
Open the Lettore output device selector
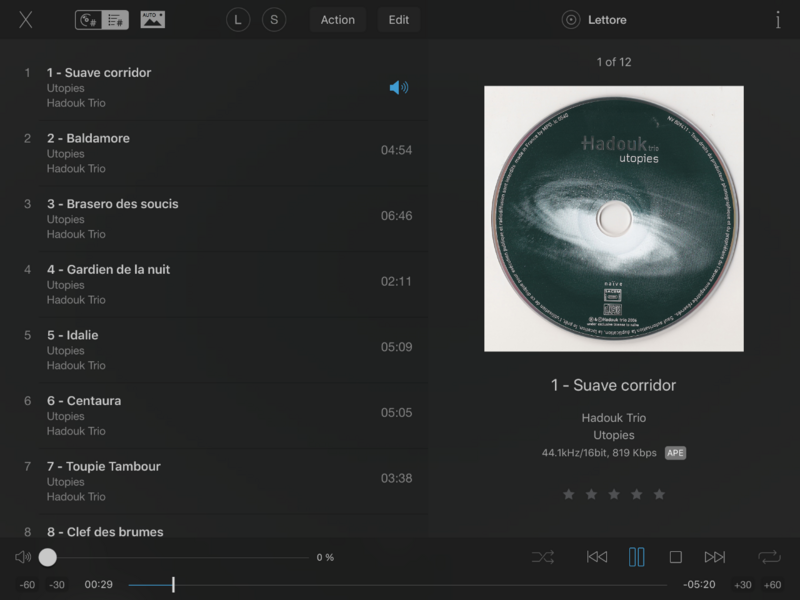pos(594,20)
